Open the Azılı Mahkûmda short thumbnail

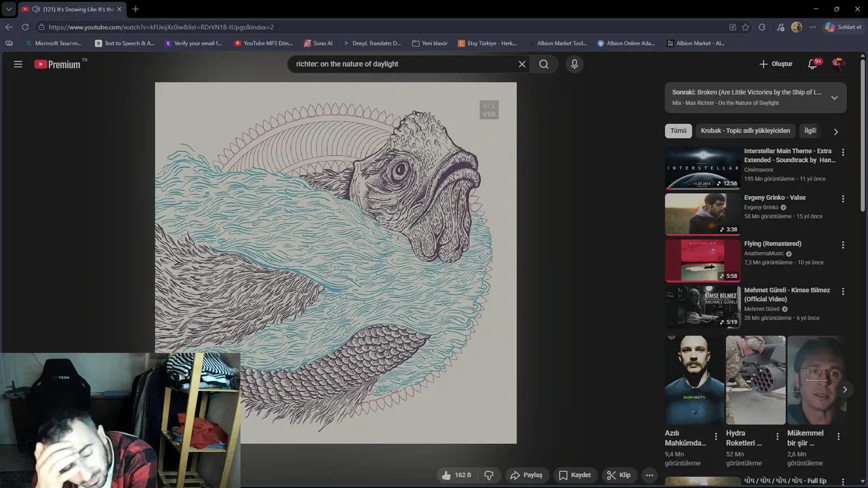pyautogui.click(x=694, y=380)
